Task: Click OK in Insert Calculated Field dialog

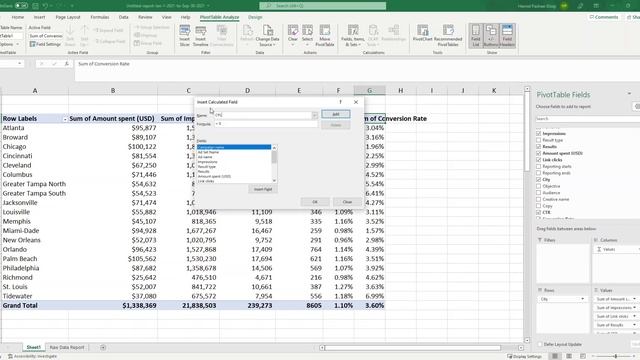Action: tap(315, 202)
